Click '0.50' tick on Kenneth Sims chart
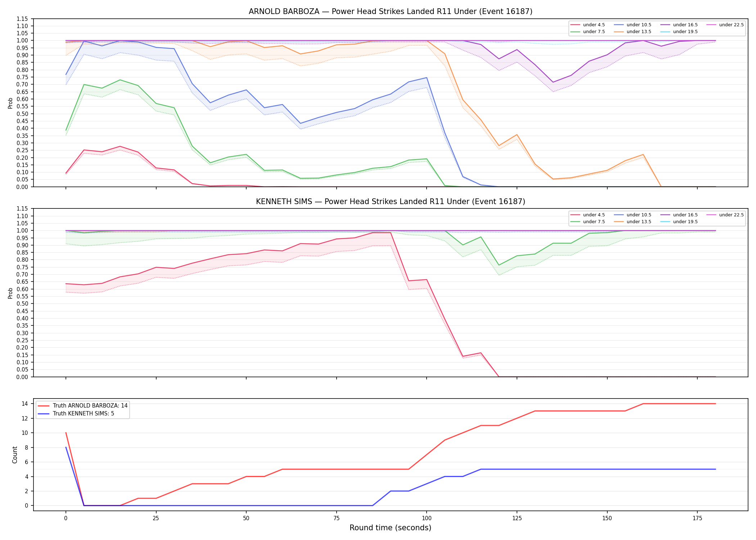Screen dimensions: 756x540 point(22,304)
